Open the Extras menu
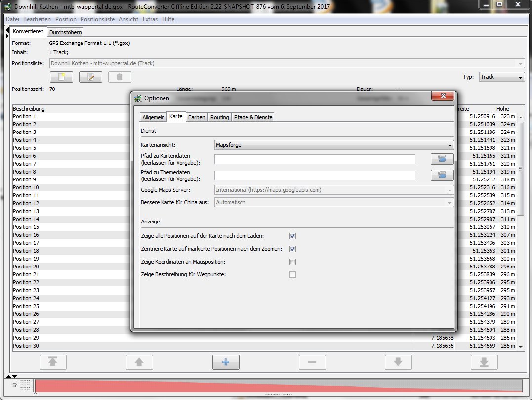532x400 pixels. coord(151,19)
